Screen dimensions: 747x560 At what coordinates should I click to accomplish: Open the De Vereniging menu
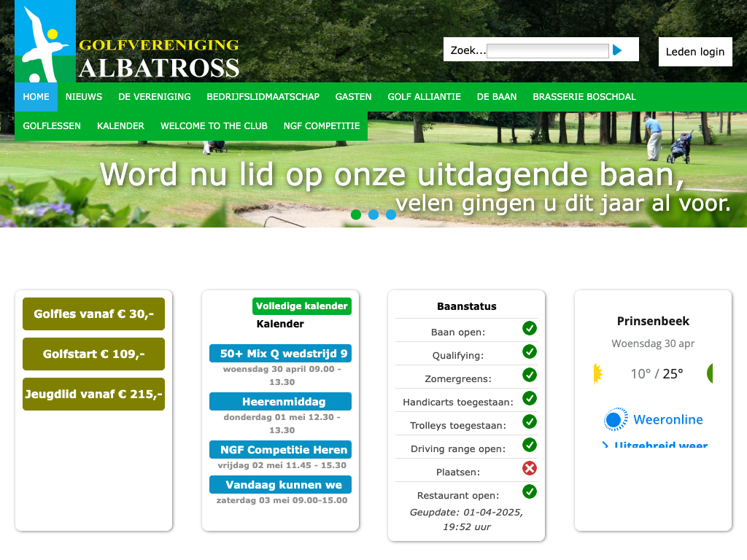click(x=155, y=97)
